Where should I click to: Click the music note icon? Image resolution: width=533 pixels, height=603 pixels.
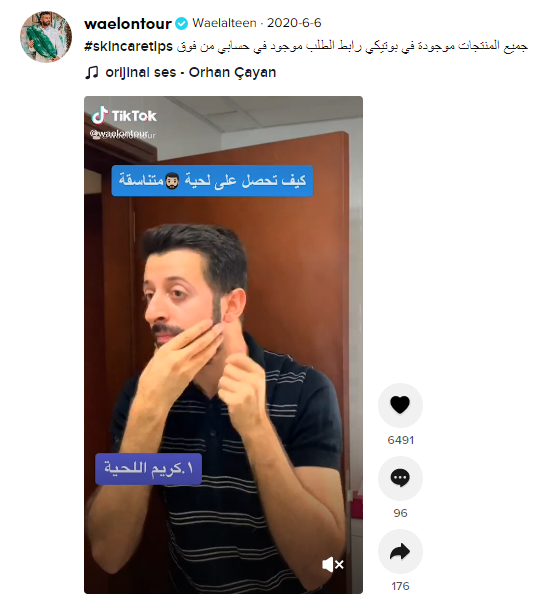pyautogui.click(x=92, y=72)
